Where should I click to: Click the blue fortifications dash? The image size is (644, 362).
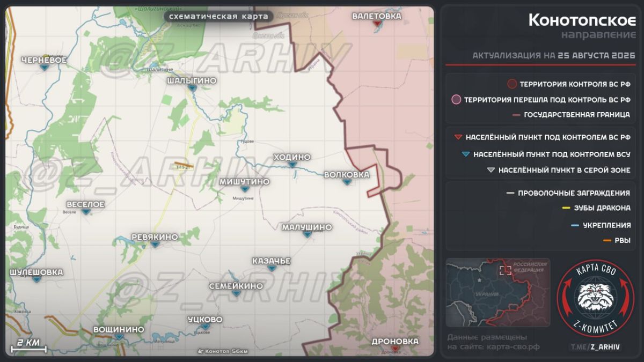tap(575, 225)
